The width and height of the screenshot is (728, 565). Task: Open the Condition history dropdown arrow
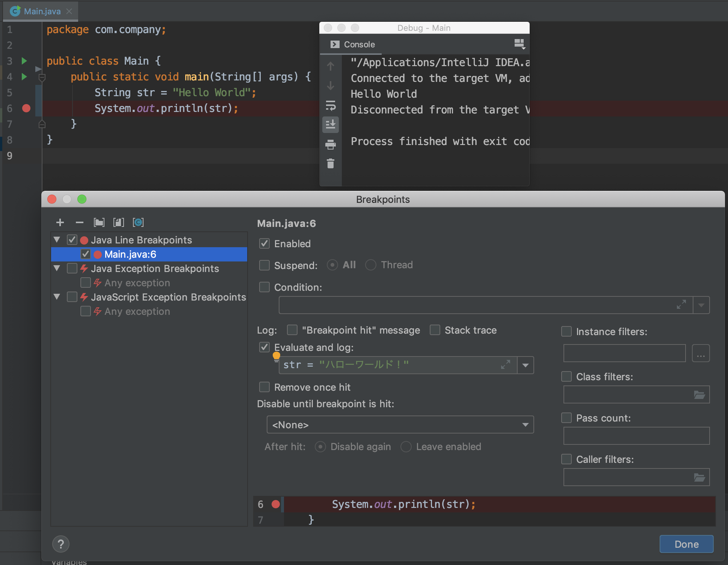[701, 305]
